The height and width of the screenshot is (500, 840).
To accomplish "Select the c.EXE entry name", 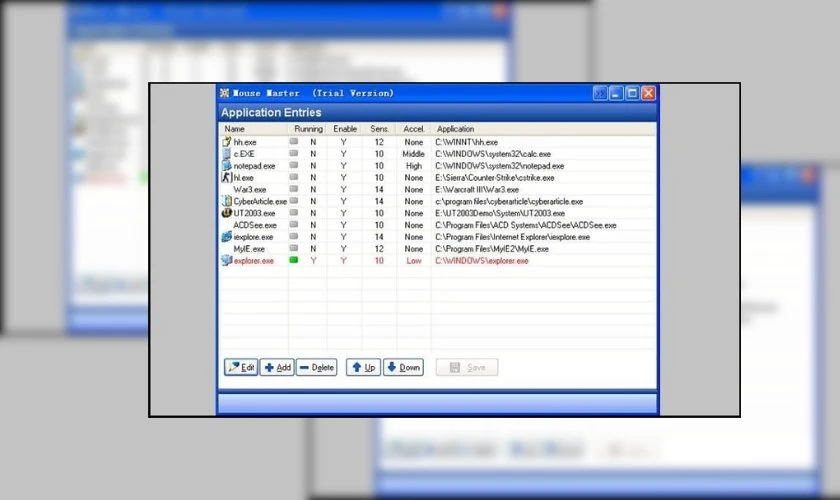I will (x=244, y=154).
